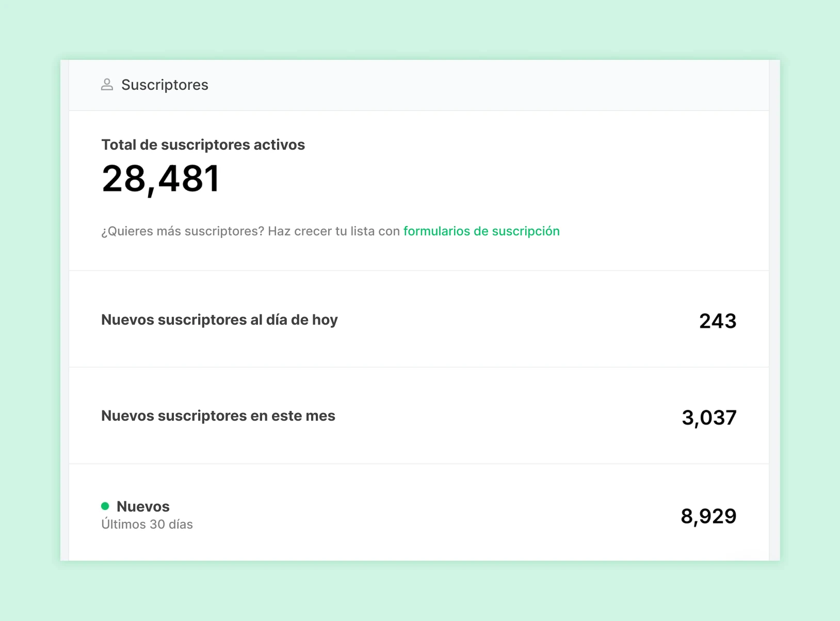840x621 pixels.
Task: Click the Haz crecer tu lista con text
Action: 333,231
